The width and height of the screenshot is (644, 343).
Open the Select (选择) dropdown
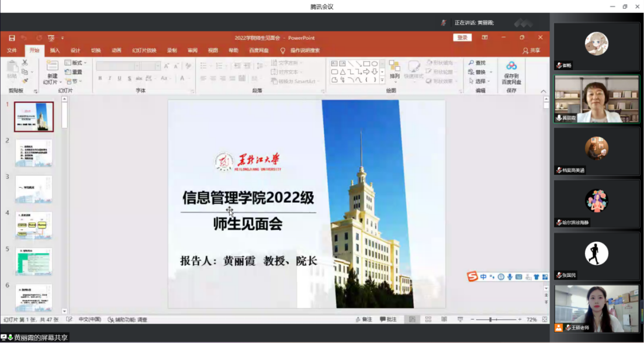point(479,81)
